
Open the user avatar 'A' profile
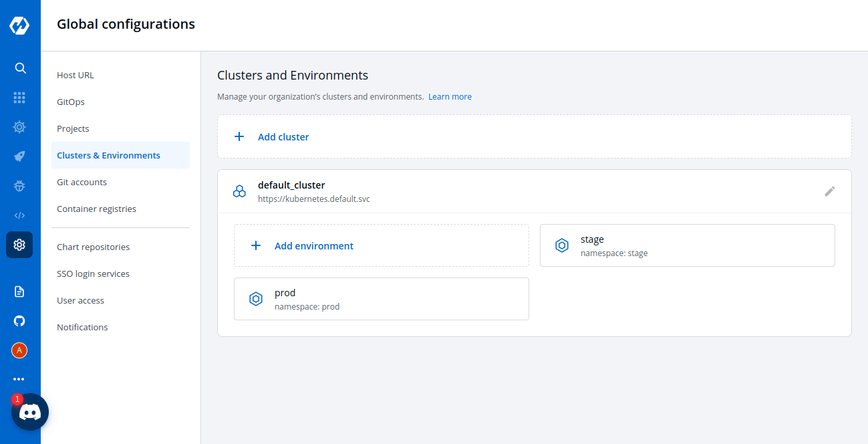point(19,350)
